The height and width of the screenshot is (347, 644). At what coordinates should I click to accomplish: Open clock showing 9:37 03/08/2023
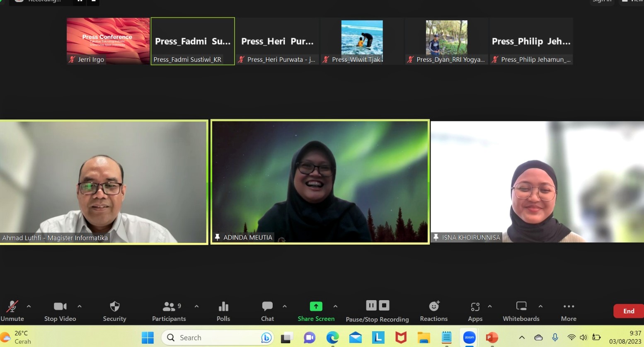coord(625,337)
